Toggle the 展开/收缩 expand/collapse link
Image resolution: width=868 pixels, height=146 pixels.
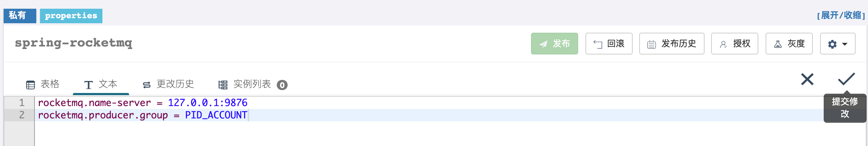coord(841,16)
